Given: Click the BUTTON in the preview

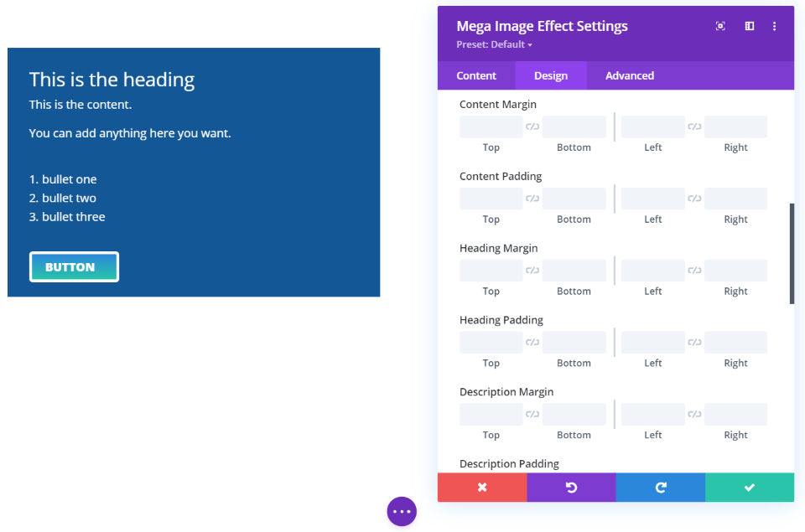Looking at the screenshot, I should tap(74, 267).
